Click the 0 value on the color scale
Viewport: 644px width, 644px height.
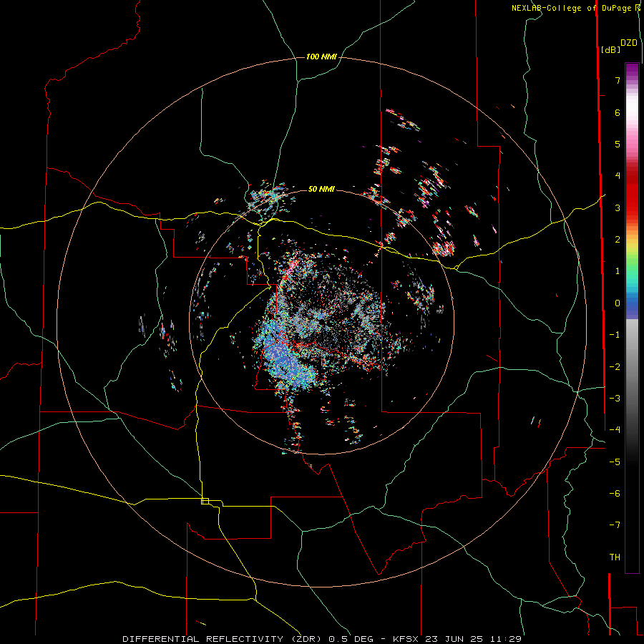click(x=618, y=303)
